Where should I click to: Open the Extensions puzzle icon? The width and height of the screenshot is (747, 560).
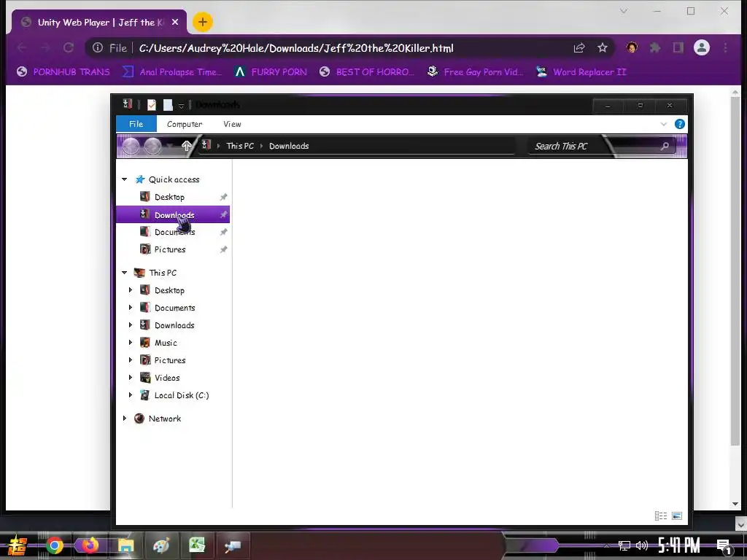click(655, 47)
